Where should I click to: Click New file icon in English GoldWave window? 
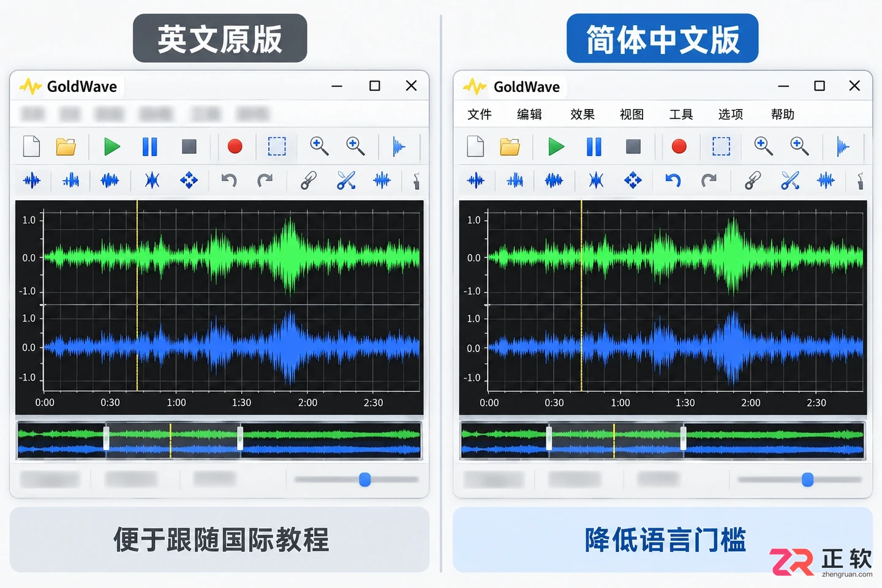click(x=31, y=146)
